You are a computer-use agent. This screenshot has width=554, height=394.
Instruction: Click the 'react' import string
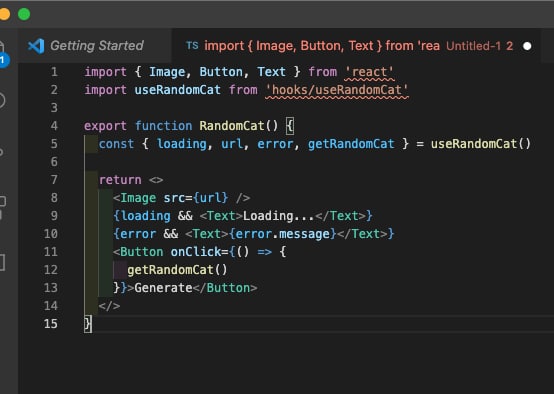tap(369, 72)
